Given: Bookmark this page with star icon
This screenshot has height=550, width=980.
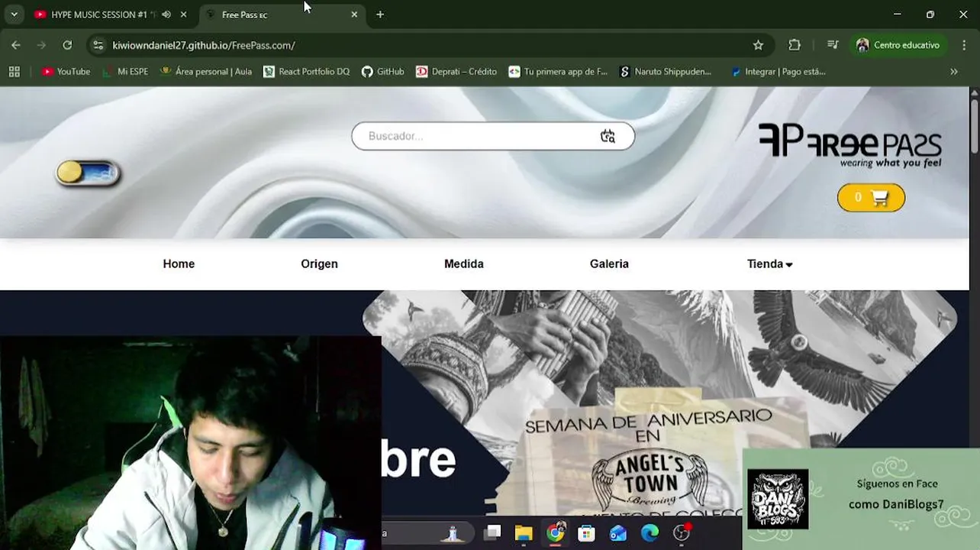Looking at the screenshot, I should 758,45.
